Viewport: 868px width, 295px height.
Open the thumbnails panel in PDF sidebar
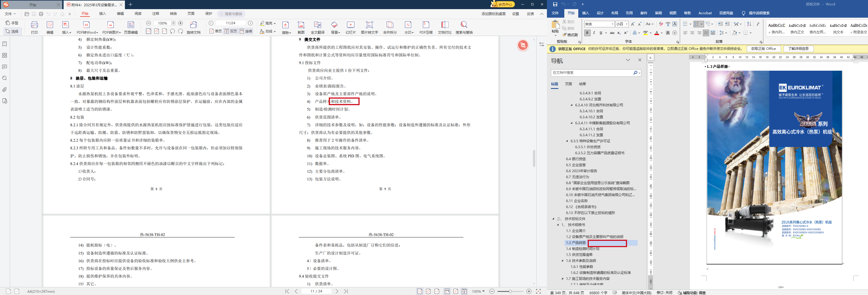click(5, 56)
